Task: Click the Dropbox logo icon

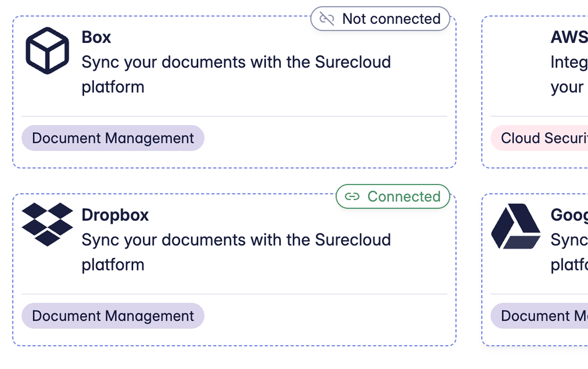Action: [x=47, y=224]
